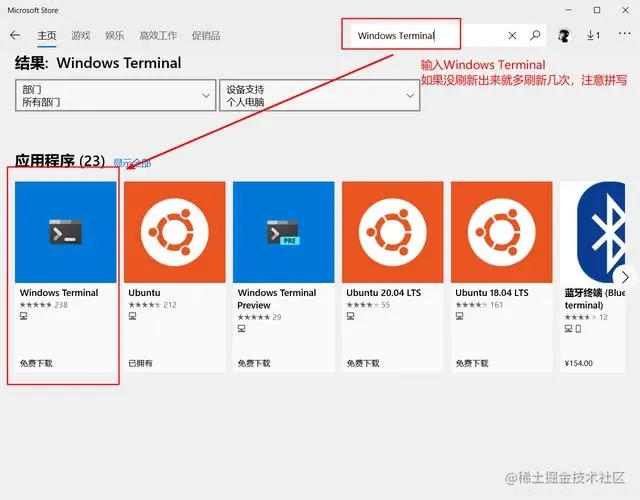Click the ¥154.00 price of 蓝牙终端
This screenshot has width=640, height=500.
click(579, 363)
